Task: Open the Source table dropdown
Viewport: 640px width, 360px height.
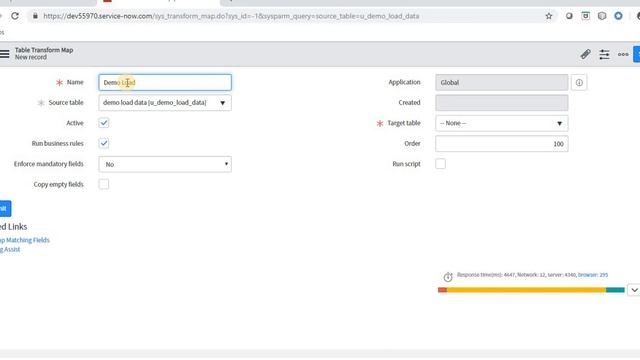Action: coord(165,103)
